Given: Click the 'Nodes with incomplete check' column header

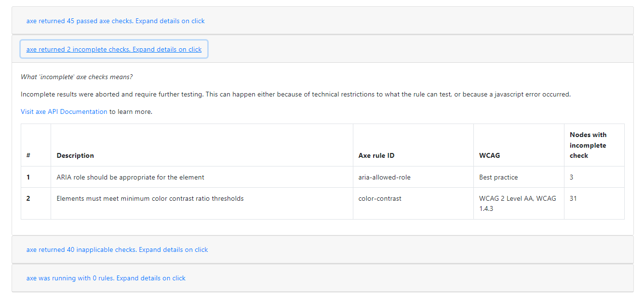Looking at the screenshot, I should click(x=588, y=145).
